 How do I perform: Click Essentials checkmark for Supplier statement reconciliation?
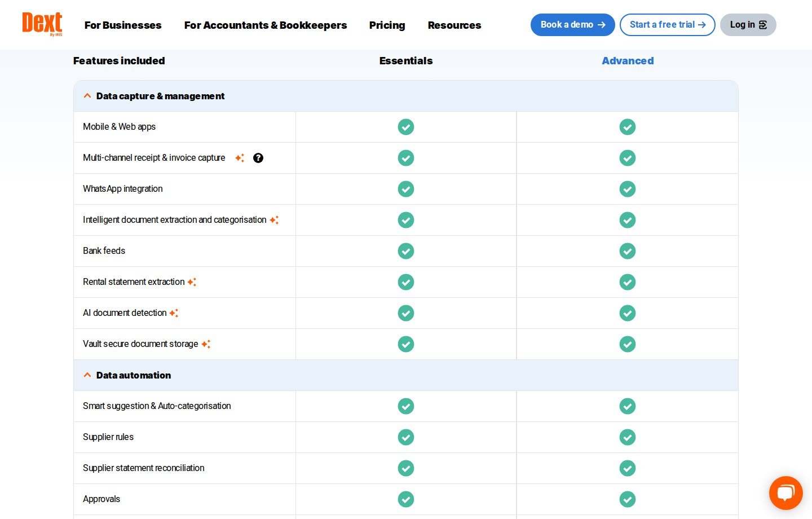[406, 468]
